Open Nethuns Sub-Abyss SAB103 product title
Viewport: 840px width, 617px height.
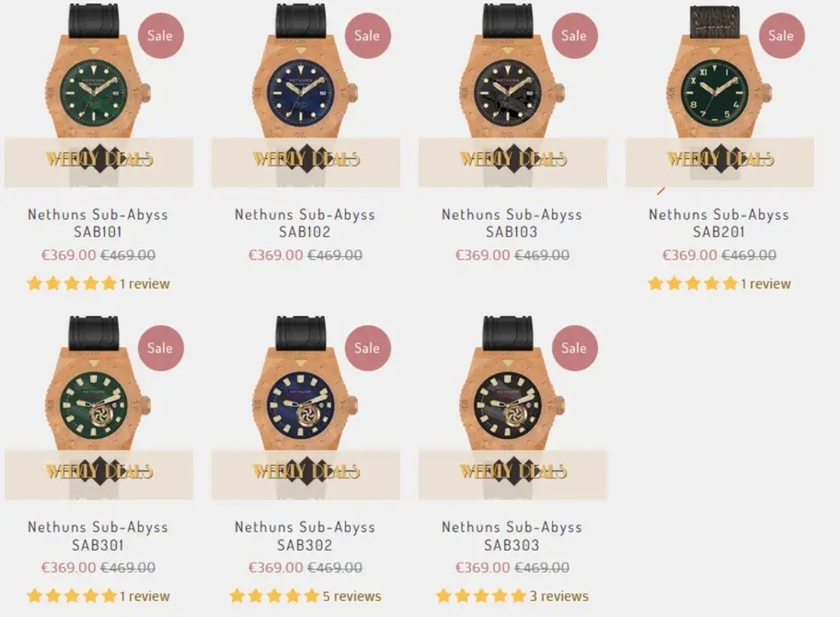[x=512, y=223]
